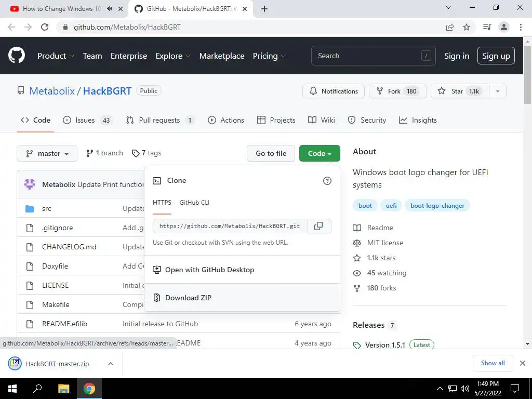Star the HackBGRT repository
The width and height of the screenshot is (532, 399).
tap(460, 91)
